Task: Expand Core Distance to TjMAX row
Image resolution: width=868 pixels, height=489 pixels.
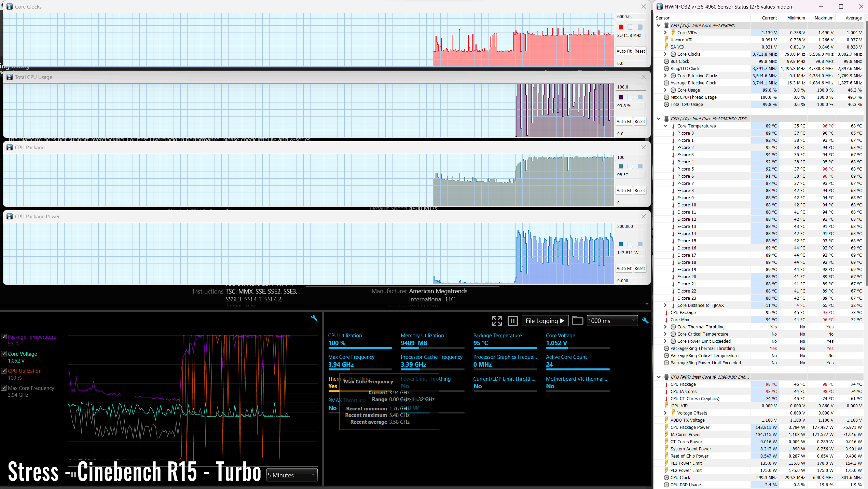Action: pos(665,305)
